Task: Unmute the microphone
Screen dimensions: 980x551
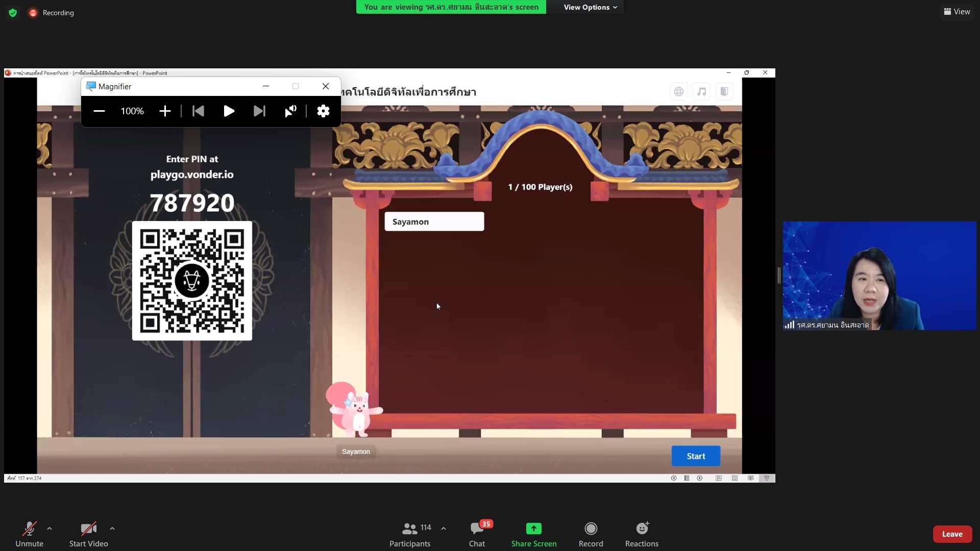Action: pyautogui.click(x=29, y=534)
